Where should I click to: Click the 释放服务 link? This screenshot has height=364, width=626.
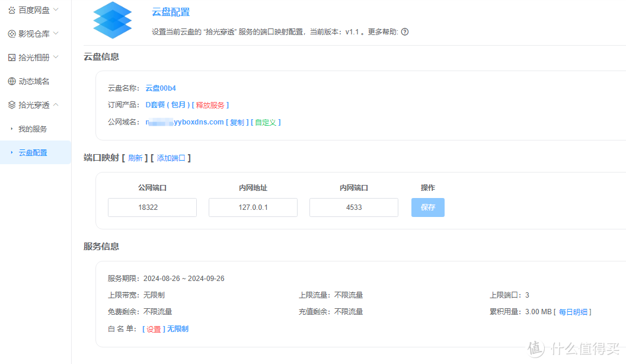pos(211,105)
